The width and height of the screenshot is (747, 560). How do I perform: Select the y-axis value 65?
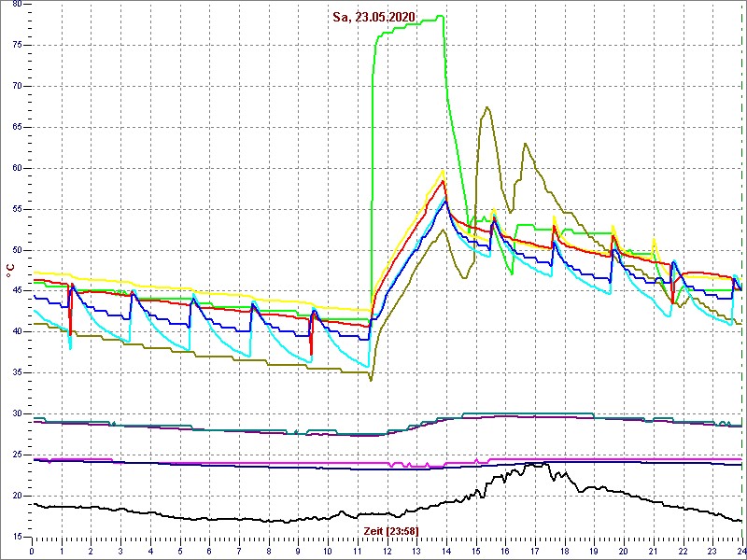tap(16, 127)
